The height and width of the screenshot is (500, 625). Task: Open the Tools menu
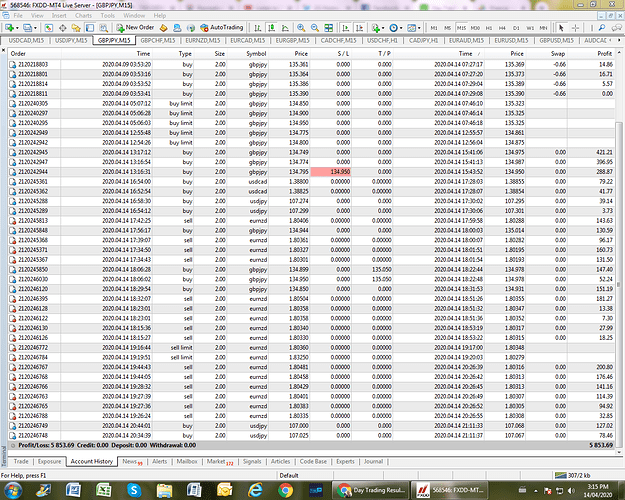107,16
